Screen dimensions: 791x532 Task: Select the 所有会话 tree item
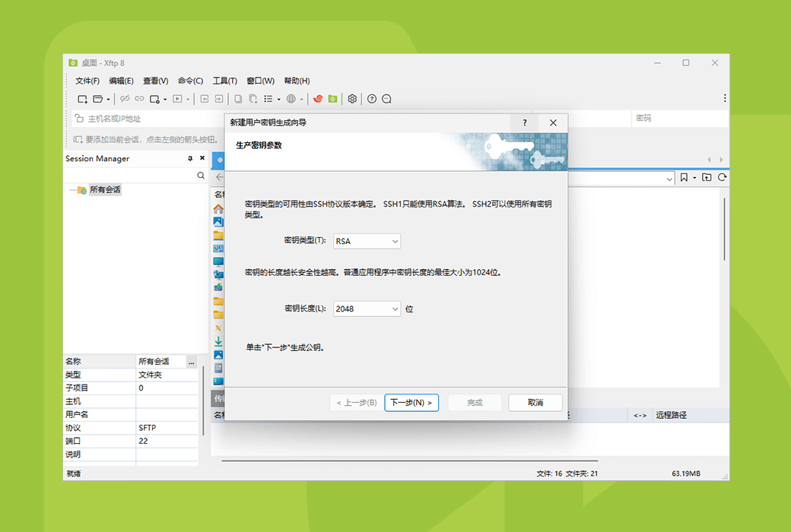point(105,189)
